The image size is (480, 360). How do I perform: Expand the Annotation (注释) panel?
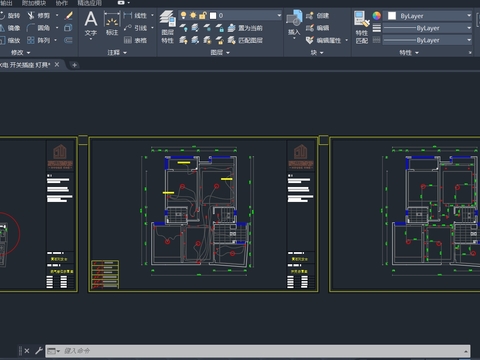point(117,53)
